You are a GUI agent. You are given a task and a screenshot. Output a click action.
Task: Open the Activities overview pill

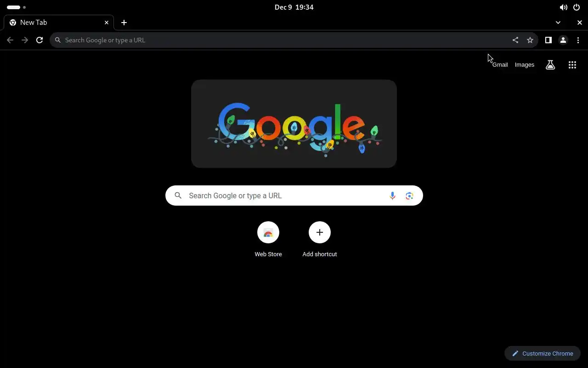click(16, 7)
